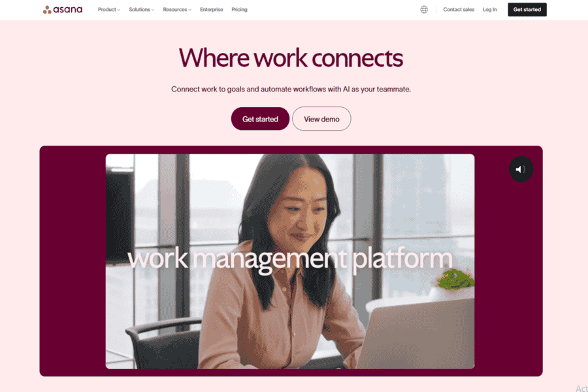Viewport: 588px width, 392px height.
Task: Click the maroon Get started hero button
Action: click(260, 119)
